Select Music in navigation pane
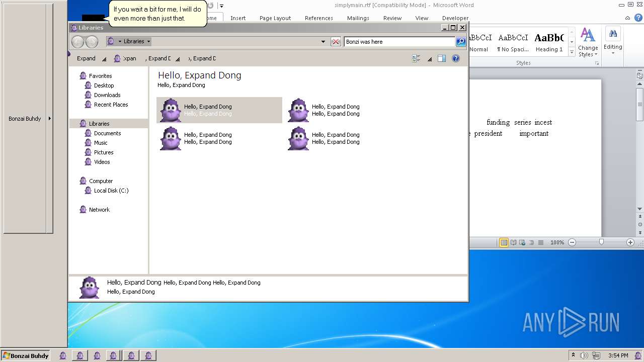The width and height of the screenshot is (644, 362). [x=101, y=143]
